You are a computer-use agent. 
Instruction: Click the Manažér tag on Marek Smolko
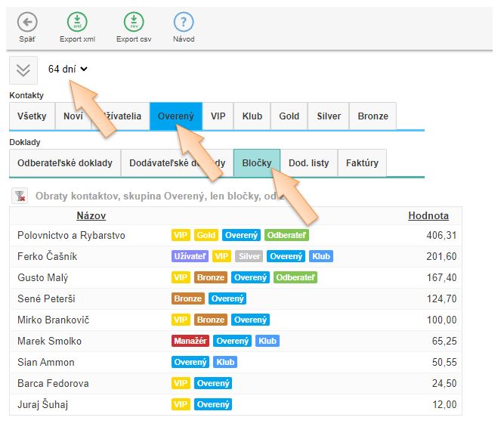tap(190, 342)
